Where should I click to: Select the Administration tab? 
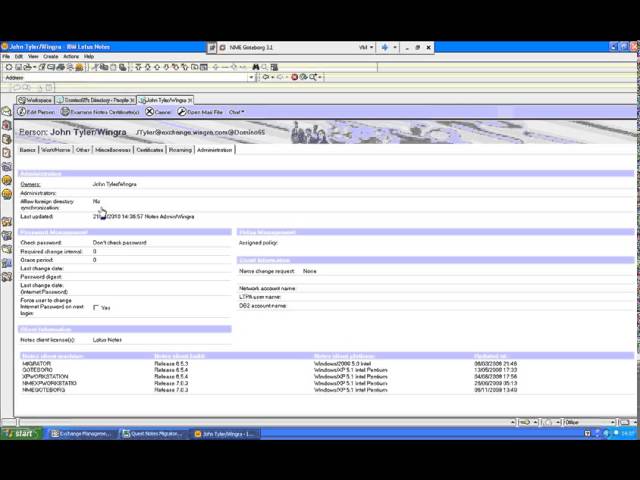click(x=215, y=150)
